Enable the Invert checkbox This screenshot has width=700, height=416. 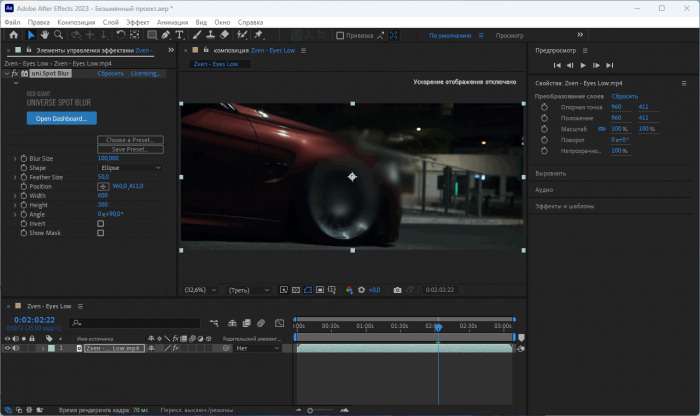(x=100, y=224)
